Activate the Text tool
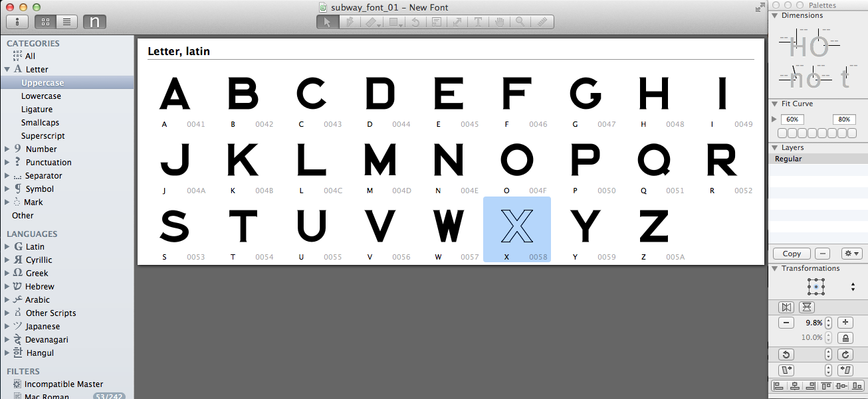 click(x=478, y=22)
